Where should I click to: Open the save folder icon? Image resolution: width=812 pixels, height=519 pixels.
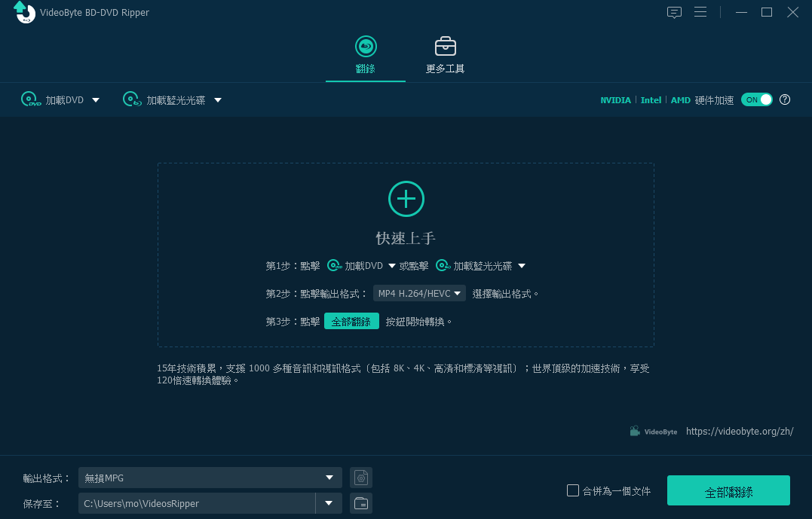point(361,503)
